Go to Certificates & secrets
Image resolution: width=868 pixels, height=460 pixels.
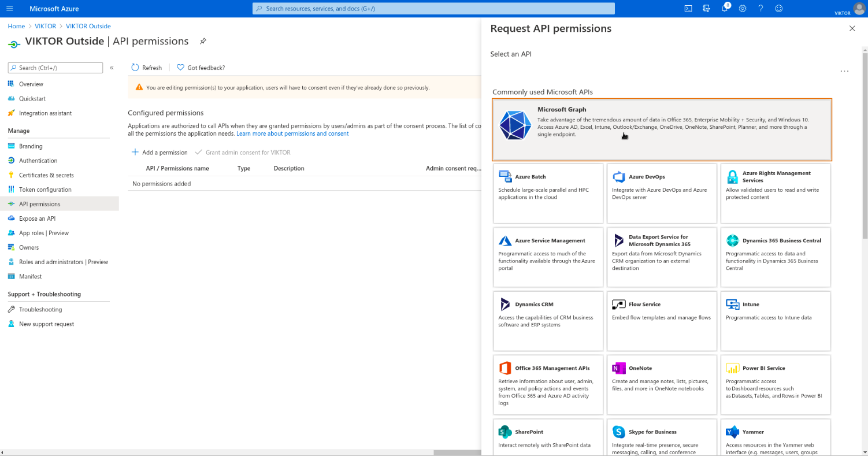coord(46,175)
